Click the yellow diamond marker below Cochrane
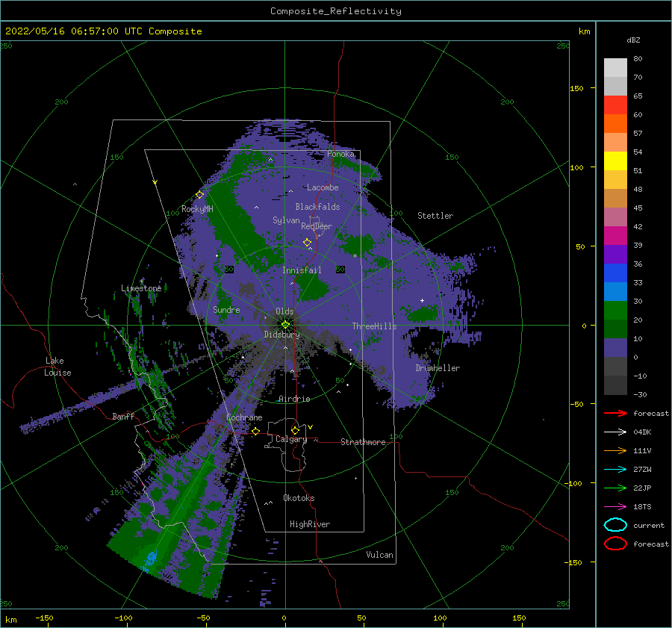 (256, 431)
